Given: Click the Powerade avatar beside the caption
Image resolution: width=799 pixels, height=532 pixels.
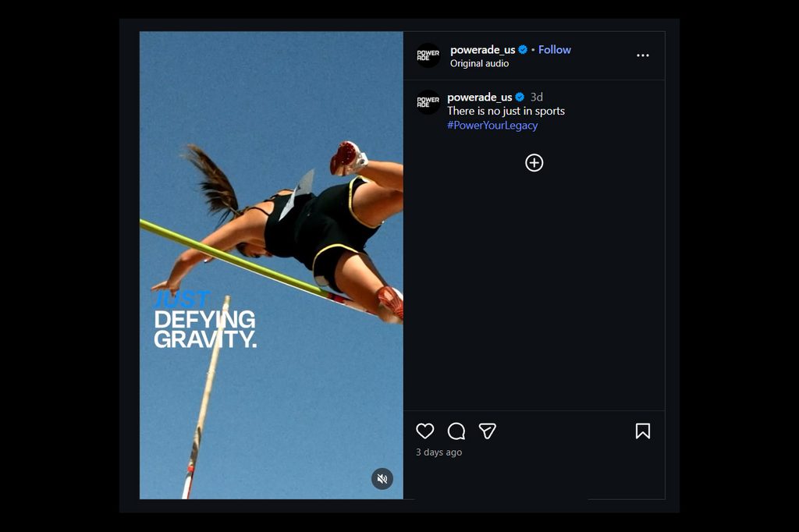Looking at the screenshot, I should [x=428, y=102].
